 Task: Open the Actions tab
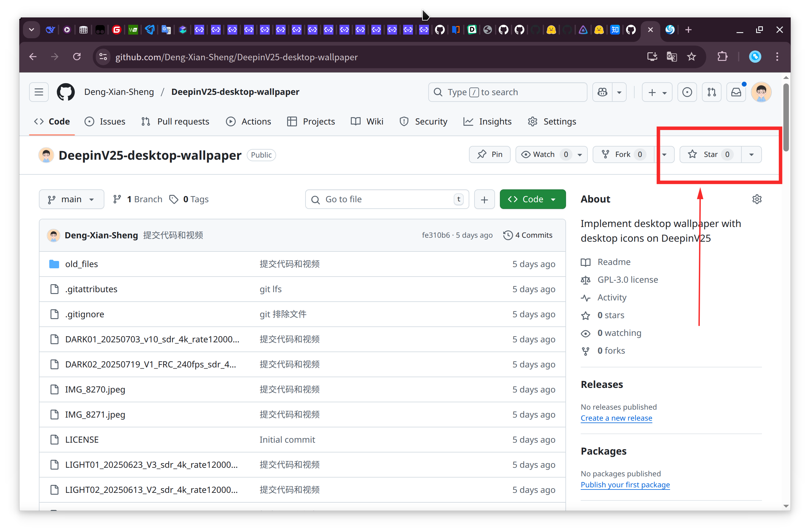[249, 121]
